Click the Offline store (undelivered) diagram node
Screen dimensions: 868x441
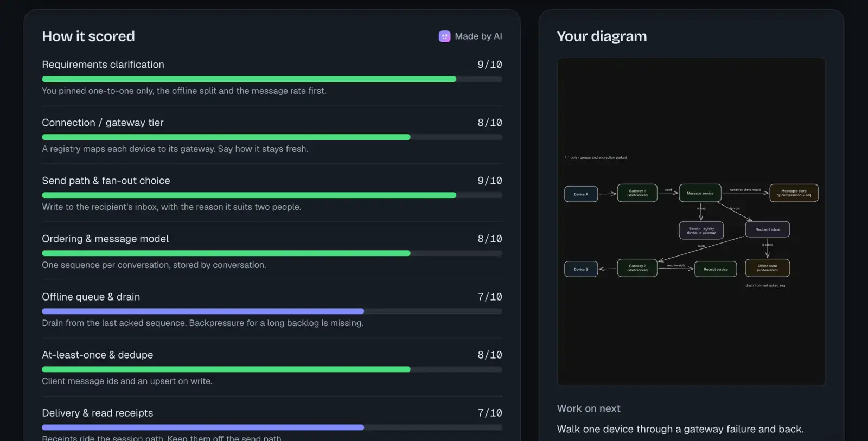[768, 268]
